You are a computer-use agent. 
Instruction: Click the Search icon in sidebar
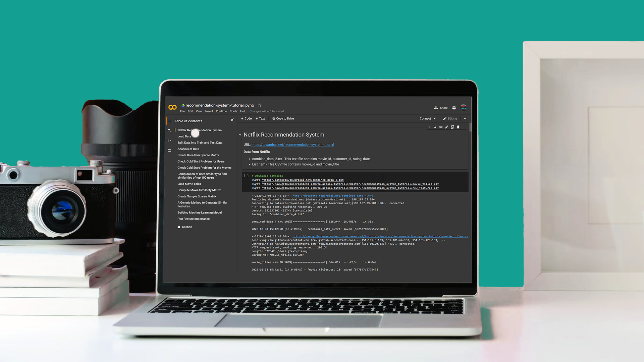coord(169,130)
